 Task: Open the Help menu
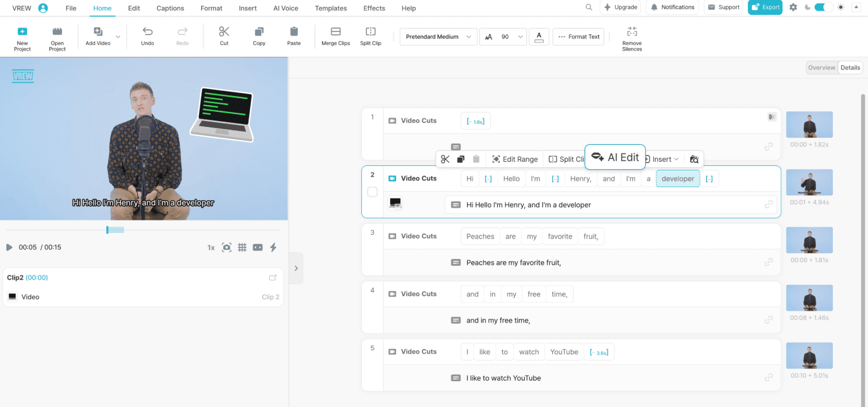(x=409, y=8)
